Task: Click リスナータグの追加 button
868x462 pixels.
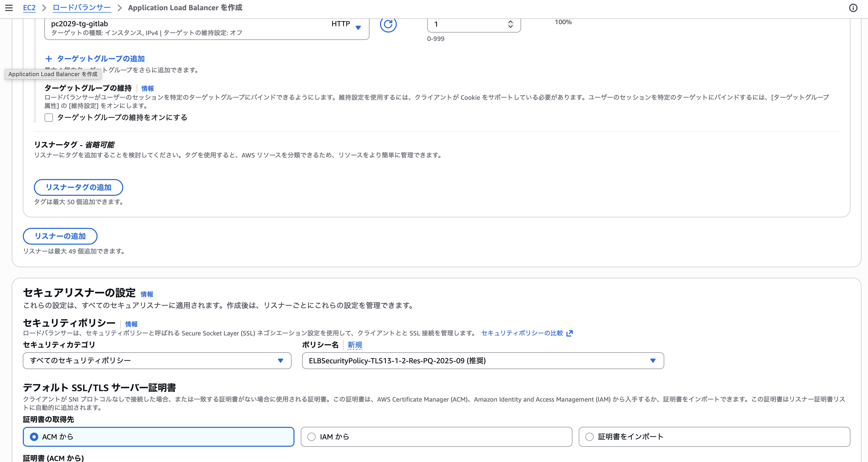Action: (78, 187)
